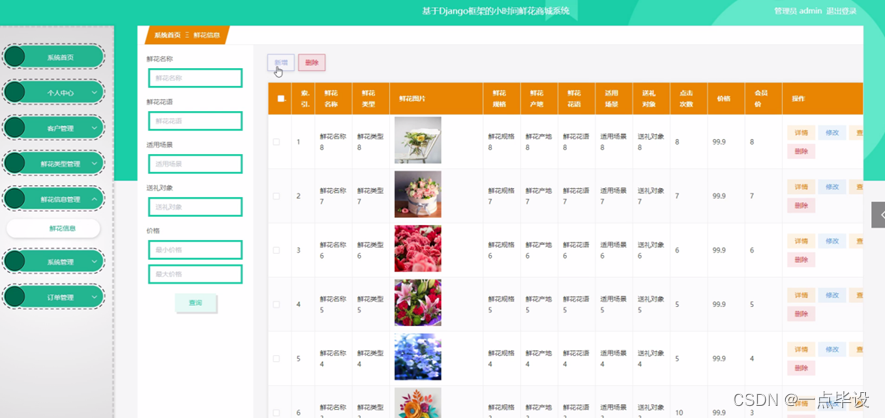Click 修改 for row 鲜花名称7
Image resolution: width=885 pixels, height=418 pixels.
tap(832, 187)
